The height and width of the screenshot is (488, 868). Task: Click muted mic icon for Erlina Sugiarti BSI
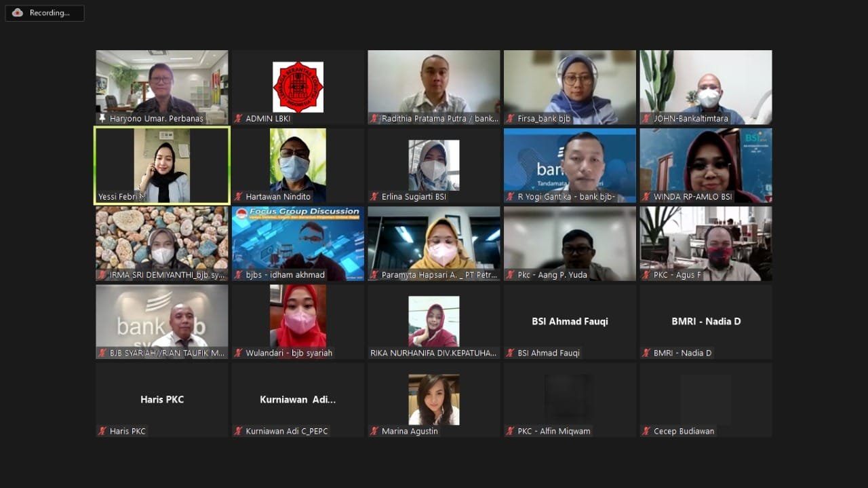coord(375,197)
